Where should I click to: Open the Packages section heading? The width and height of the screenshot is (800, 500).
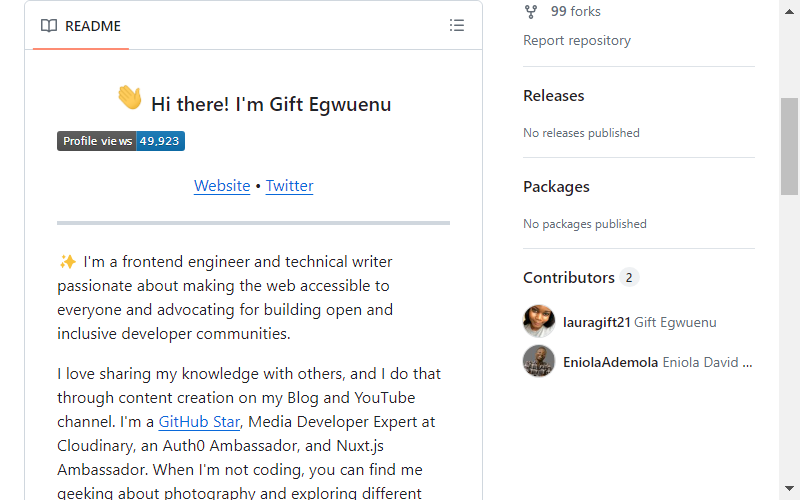coord(556,187)
